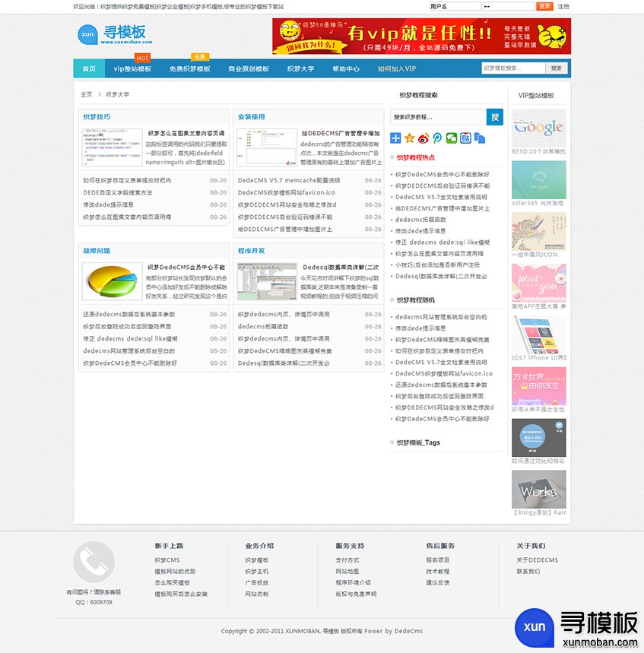Image resolution: width=644 pixels, height=653 pixels.
Task: Click the 寻模板 xun logo in header
Action: [115, 34]
